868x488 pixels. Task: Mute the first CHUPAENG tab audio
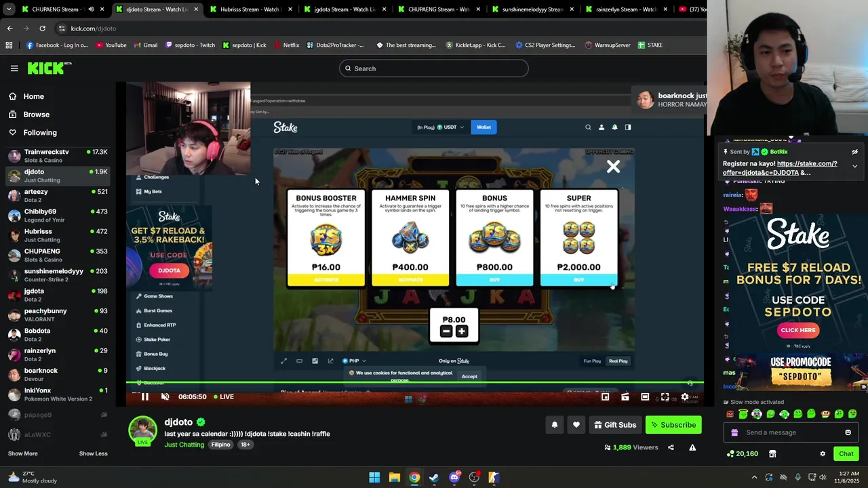91,9
